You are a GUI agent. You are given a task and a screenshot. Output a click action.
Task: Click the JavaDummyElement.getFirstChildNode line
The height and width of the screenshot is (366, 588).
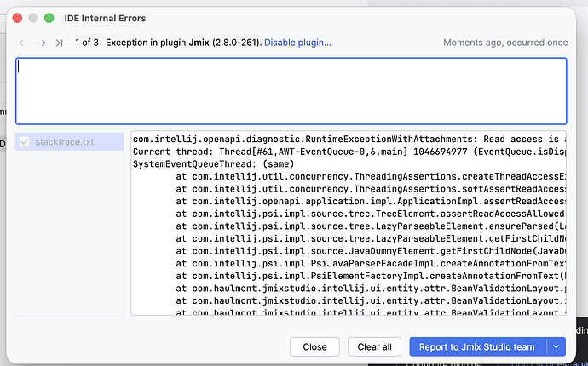(371, 251)
